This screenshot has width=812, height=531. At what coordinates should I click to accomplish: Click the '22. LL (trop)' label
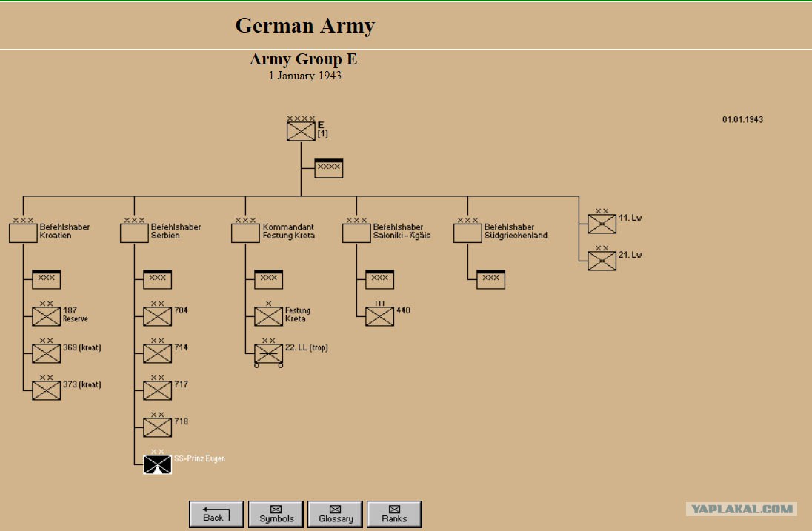(x=307, y=348)
